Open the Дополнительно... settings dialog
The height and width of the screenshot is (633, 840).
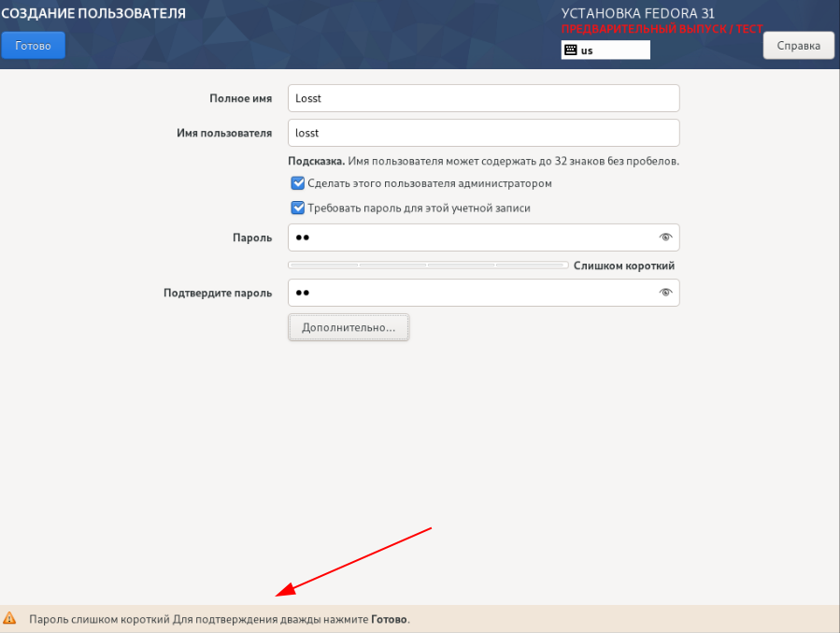[x=349, y=327]
